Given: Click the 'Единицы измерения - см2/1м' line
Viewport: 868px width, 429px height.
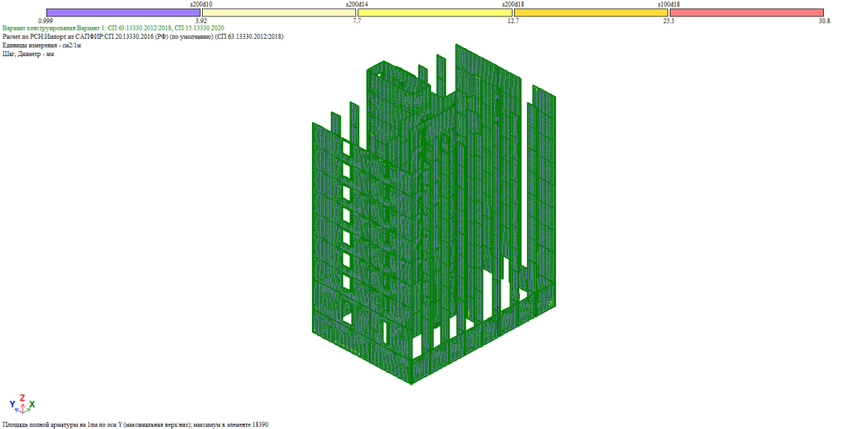Looking at the screenshot, I should 42,45.
